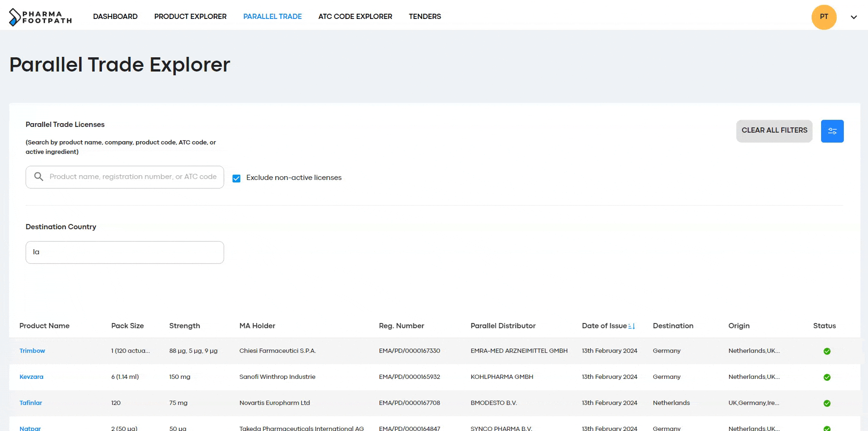Click the Reg. Number column header
Image resolution: width=868 pixels, height=431 pixels.
(x=401, y=326)
